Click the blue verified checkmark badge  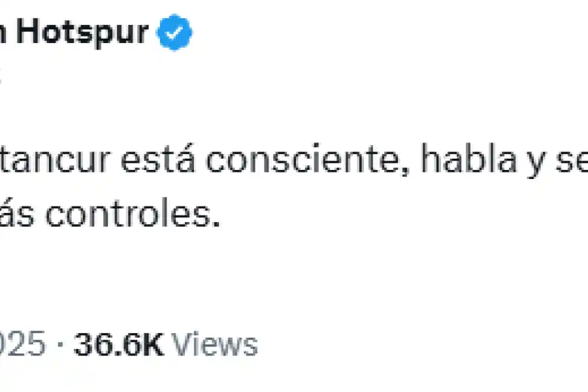(x=174, y=32)
